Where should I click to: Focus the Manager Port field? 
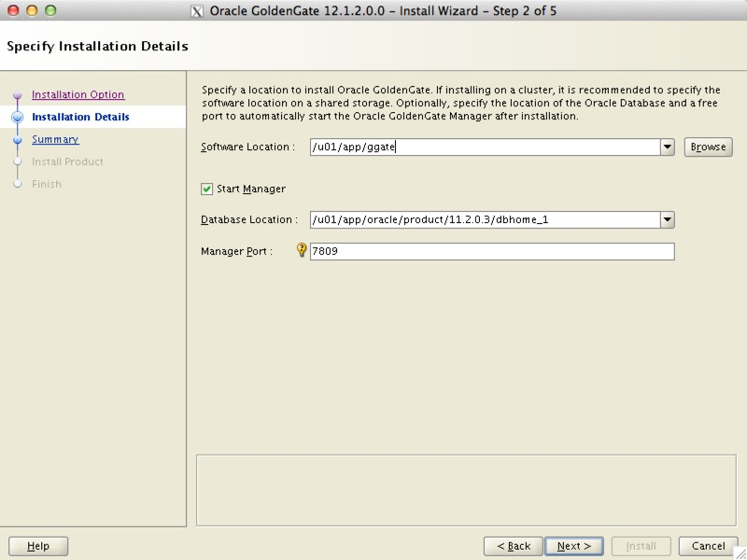(492, 251)
